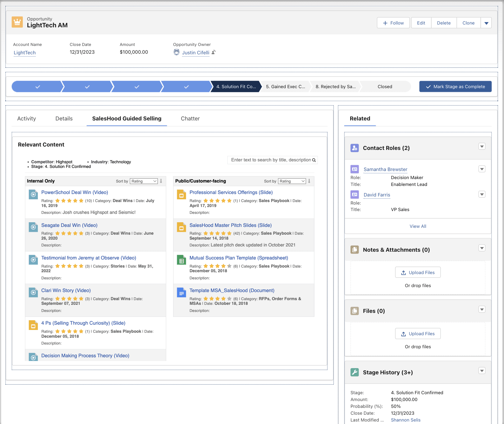Switch to the Activity tab
The height and width of the screenshot is (424, 504).
27,119
